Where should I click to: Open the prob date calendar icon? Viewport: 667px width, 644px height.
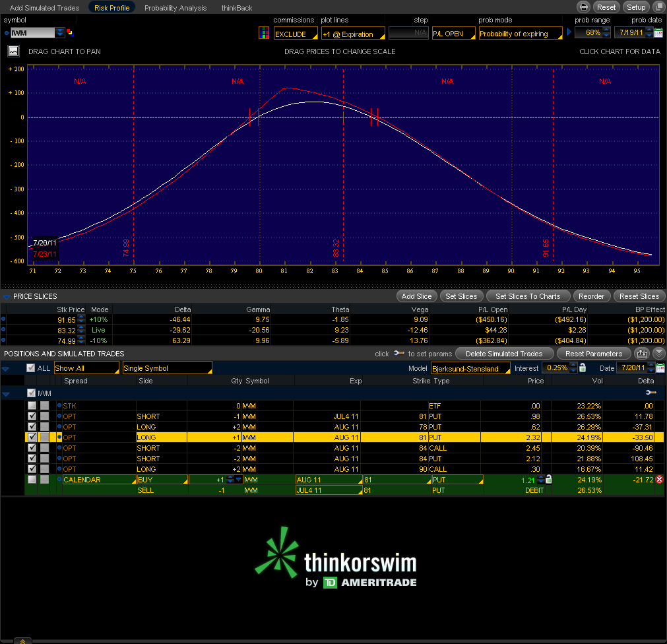658,33
